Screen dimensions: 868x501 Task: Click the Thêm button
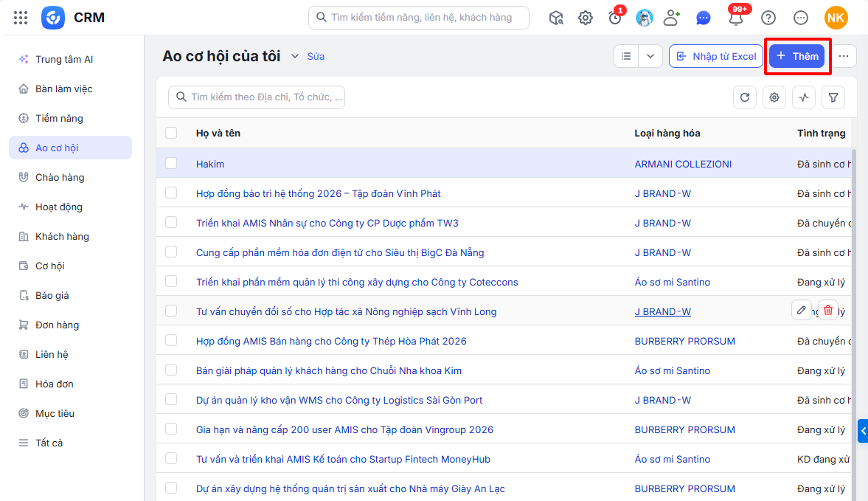click(796, 56)
